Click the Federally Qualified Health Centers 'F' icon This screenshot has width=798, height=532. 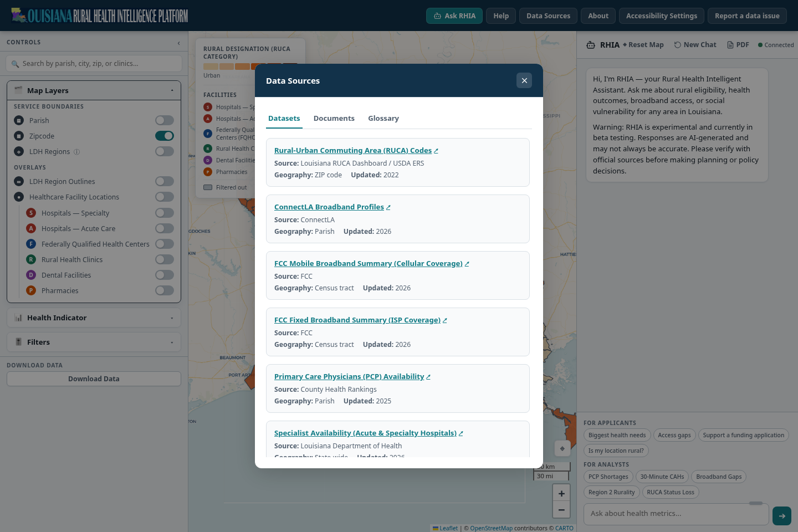[31, 244]
